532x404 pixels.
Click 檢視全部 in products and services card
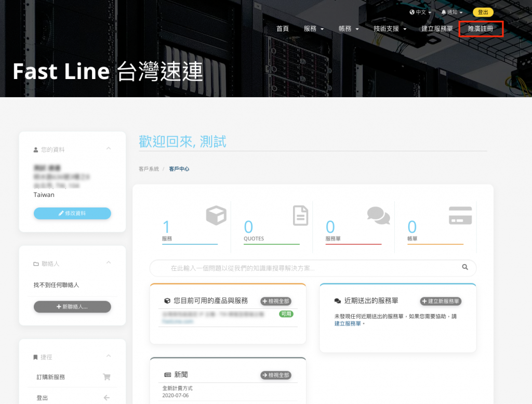point(276,301)
